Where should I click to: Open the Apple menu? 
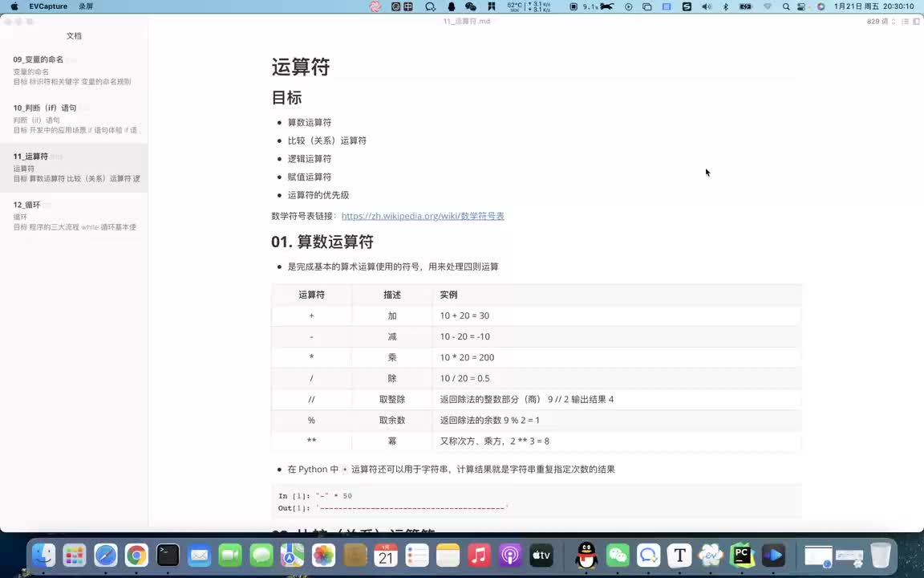click(x=14, y=6)
